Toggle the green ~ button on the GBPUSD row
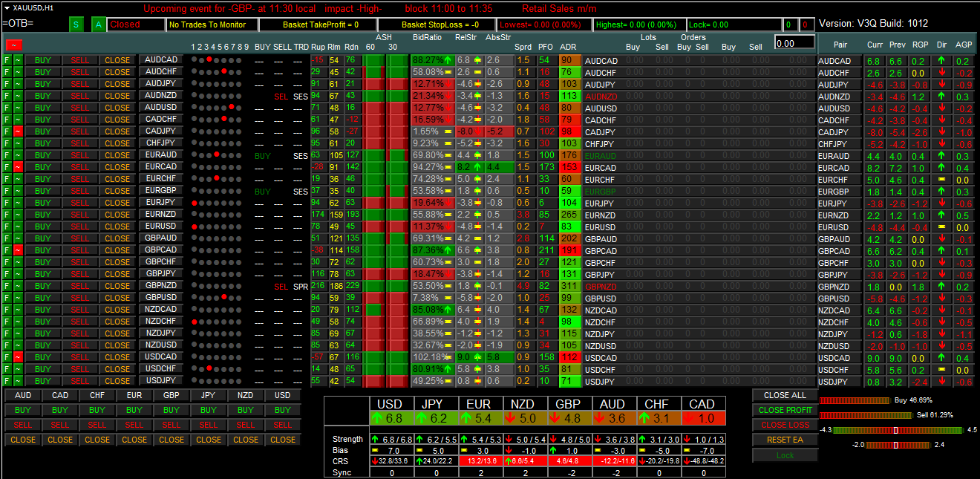The image size is (980, 479). coord(18,298)
